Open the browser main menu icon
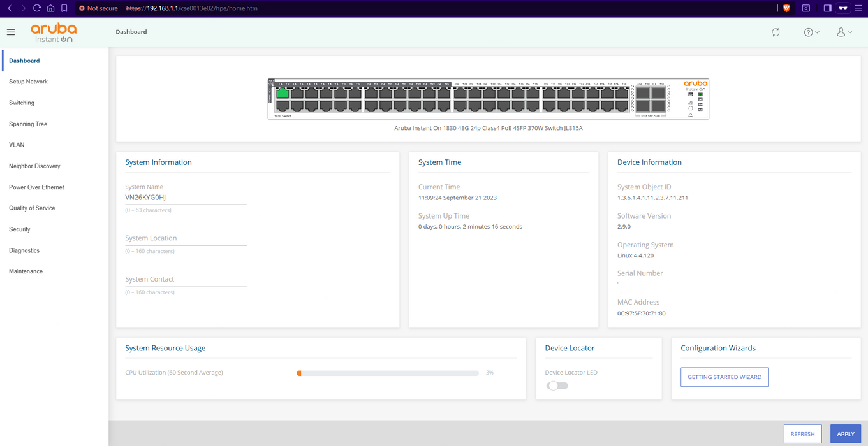 click(858, 8)
